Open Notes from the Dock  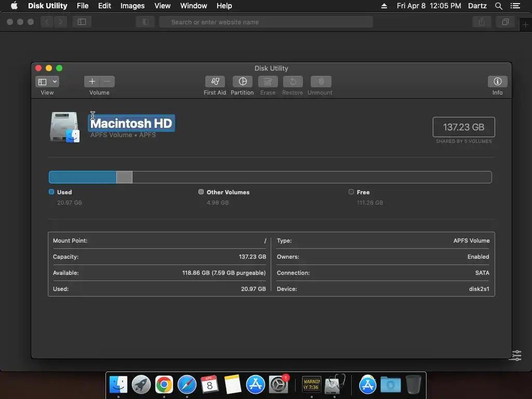[x=232, y=385]
